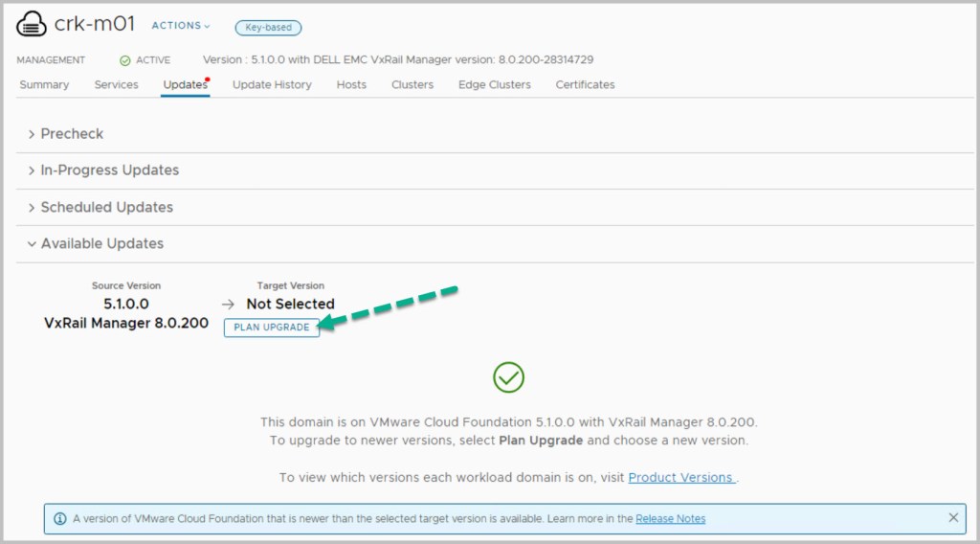This screenshot has height=544, width=980.
Task: Select the Hosts tab
Action: coord(351,84)
